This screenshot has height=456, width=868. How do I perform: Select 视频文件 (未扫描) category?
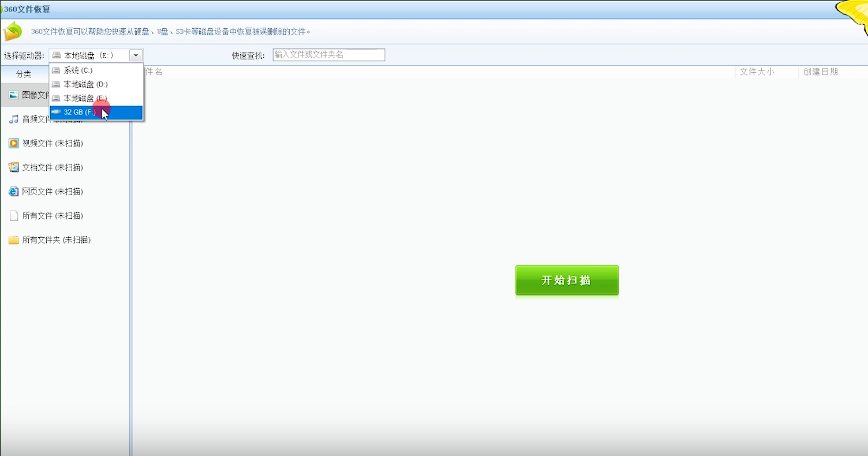(65, 143)
